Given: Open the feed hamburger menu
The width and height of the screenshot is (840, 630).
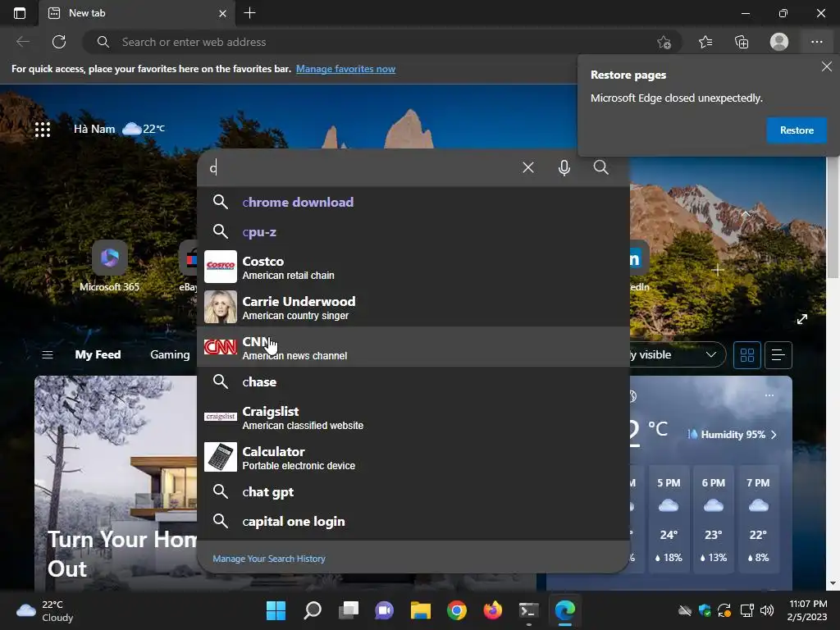Looking at the screenshot, I should [x=47, y=354].
